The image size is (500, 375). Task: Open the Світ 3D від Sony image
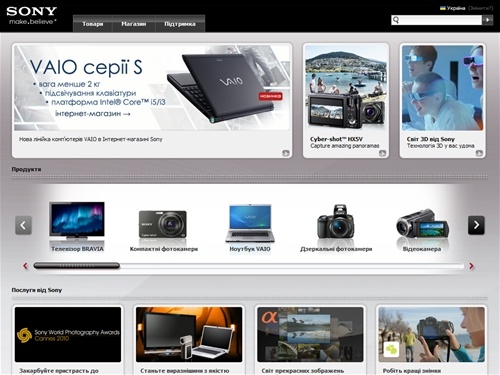(x=442, y=87)
